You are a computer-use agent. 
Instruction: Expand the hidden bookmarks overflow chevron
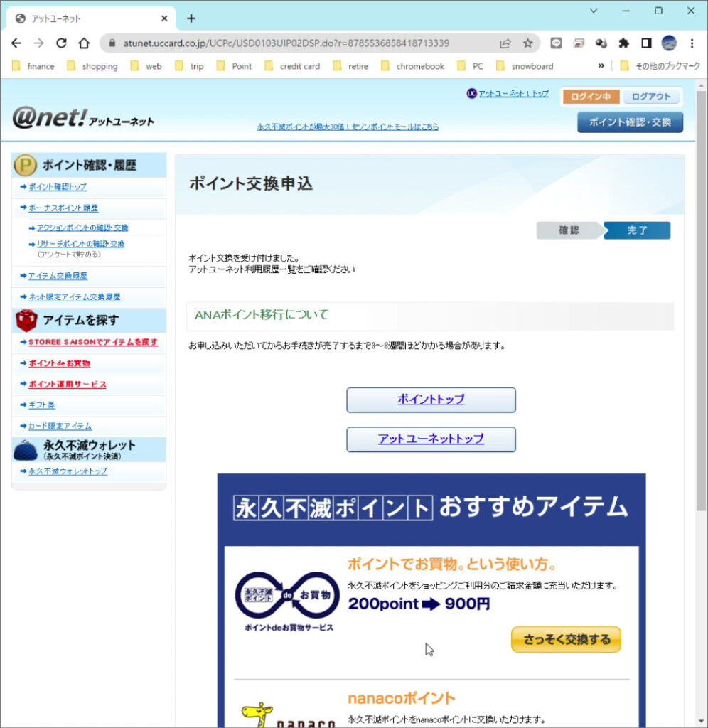tap(601, 66)
